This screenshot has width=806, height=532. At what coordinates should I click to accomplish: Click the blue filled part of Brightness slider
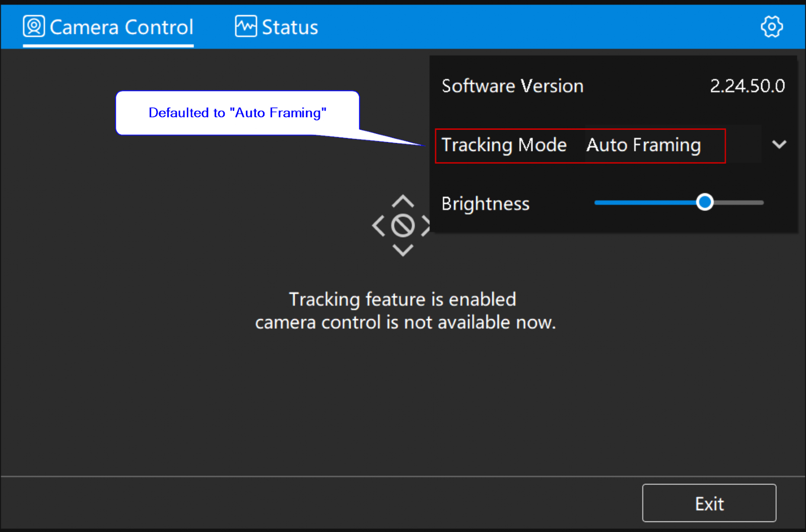pos(645,203)
